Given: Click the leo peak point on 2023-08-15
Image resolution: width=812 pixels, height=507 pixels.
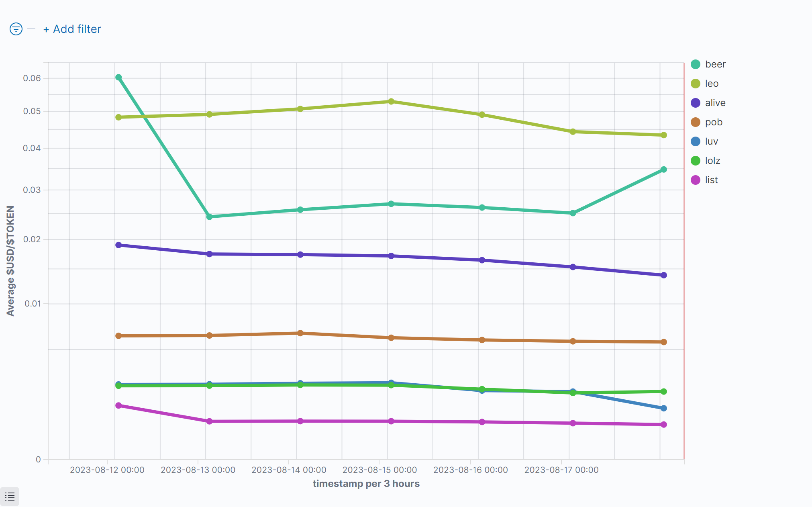Looking at the screenshot, I should tap(391, 102).
